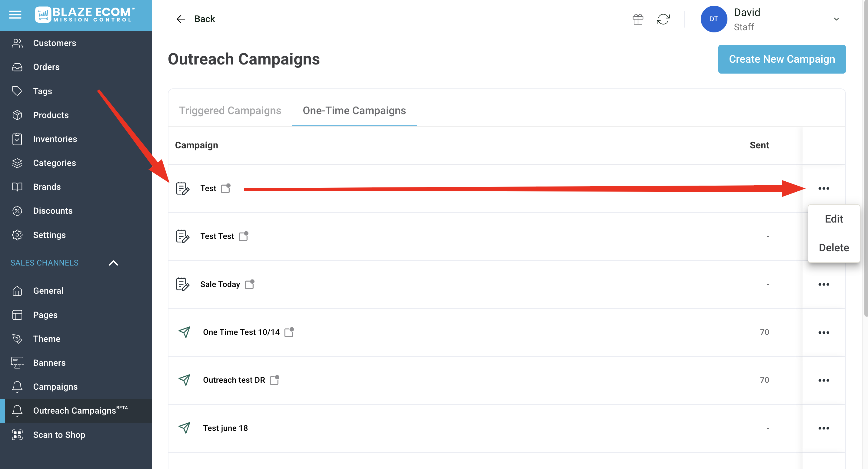Click the refresh sync icon
Screen dimensions: 868x469
[663, 19]
